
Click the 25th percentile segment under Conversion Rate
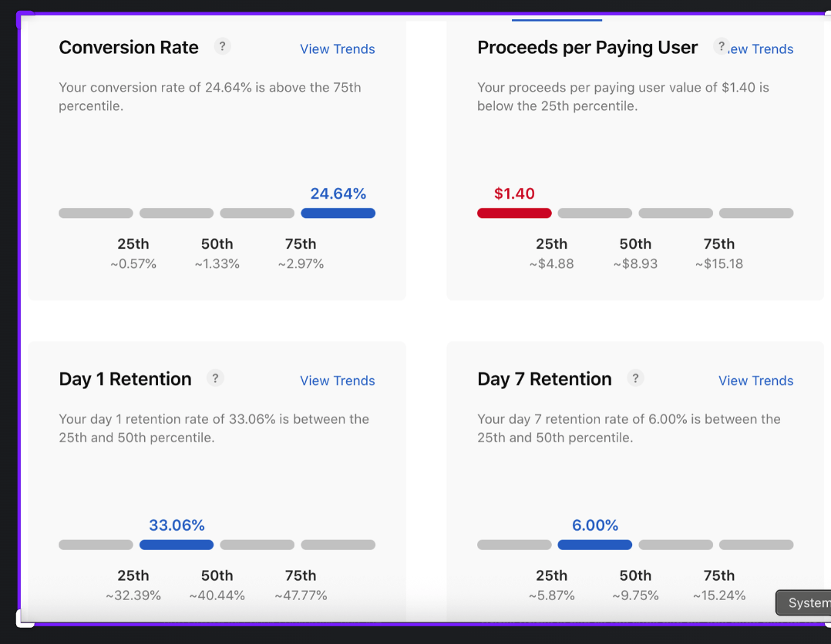pos(96,213)
